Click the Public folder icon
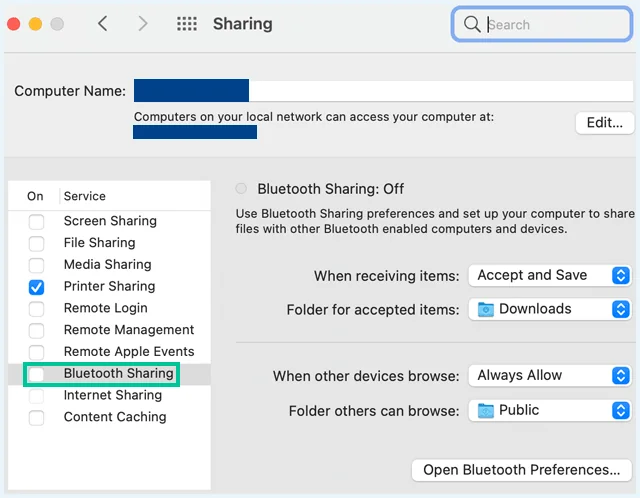Viewport: 640px width, 498px height. coord(486,411)
